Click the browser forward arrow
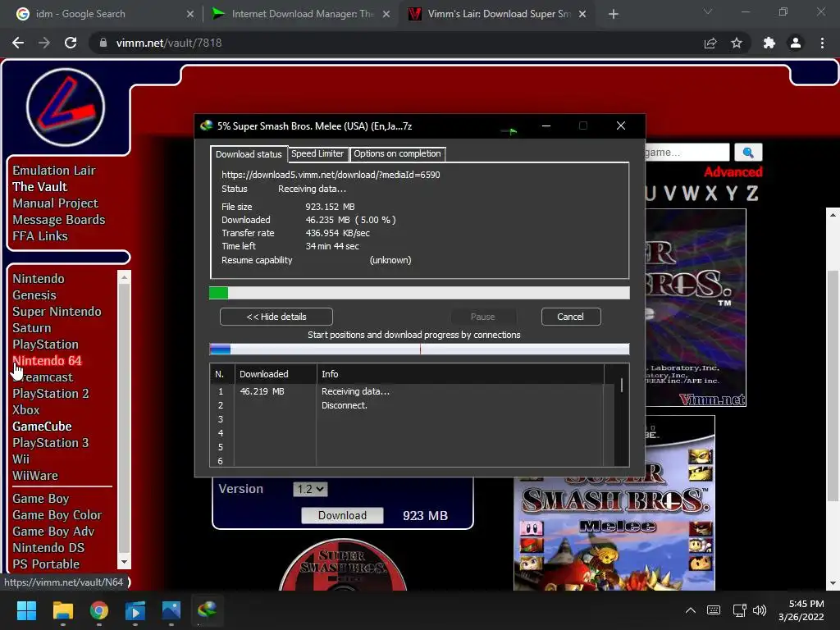840x630 pixels. [44, 43]
